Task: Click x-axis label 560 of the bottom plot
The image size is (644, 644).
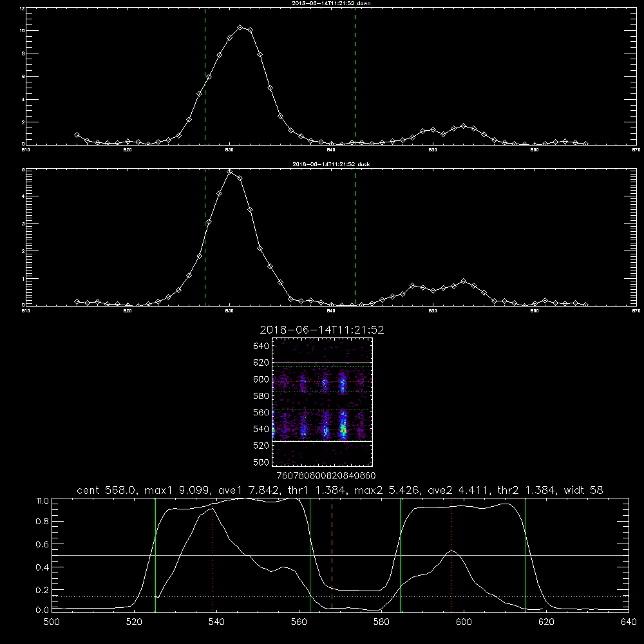Action: [299, 622]
